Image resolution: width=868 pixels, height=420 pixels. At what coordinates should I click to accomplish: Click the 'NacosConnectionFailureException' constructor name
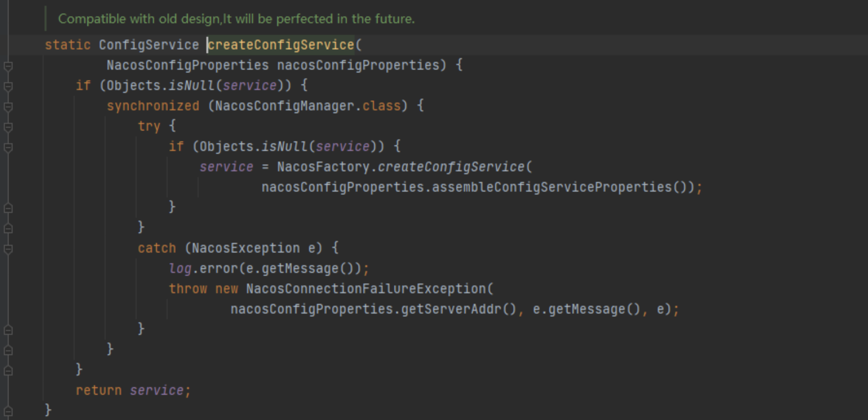tap(366, 289)
